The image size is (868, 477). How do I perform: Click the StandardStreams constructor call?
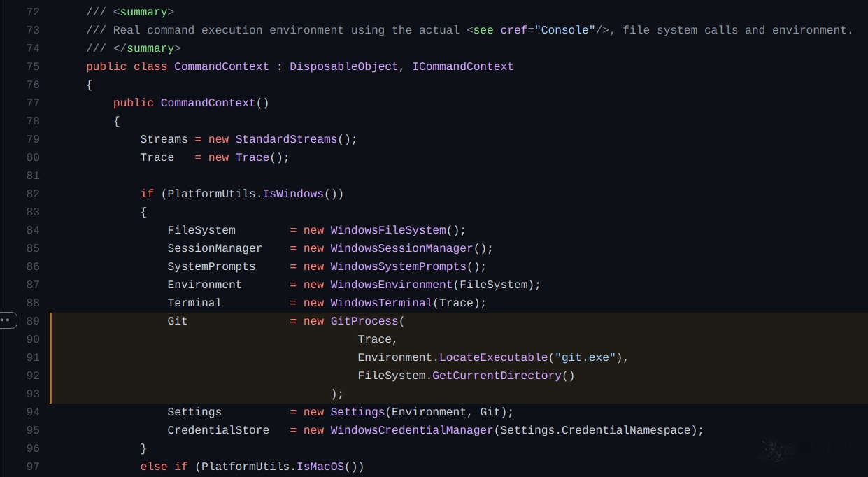pos(286,139)
